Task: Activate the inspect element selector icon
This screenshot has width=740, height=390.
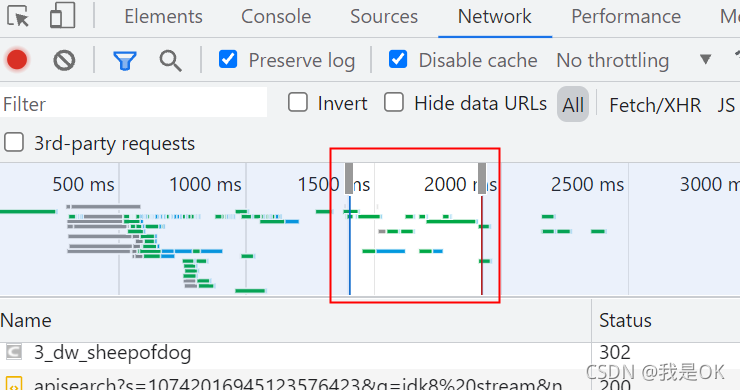Action: tap(18, 16)
